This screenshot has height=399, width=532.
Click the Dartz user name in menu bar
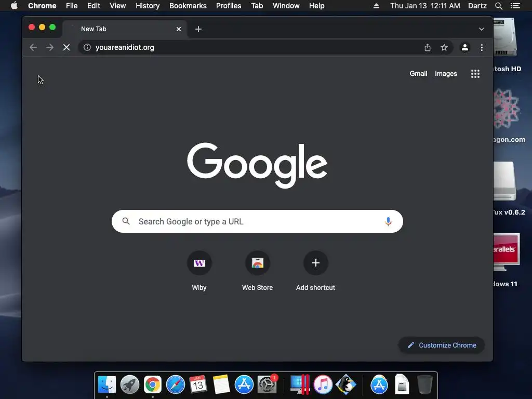tap(477, 6)
